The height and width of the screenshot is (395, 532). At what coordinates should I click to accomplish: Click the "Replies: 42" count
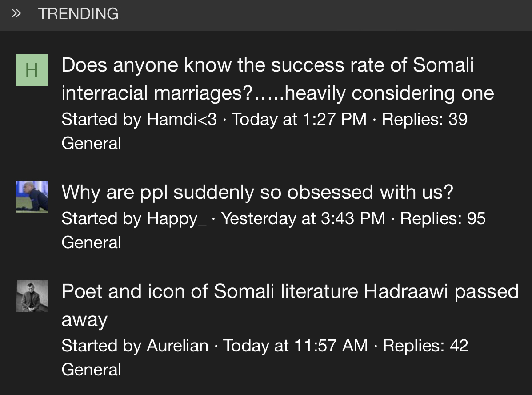pyautogui.click(x=425, y=346)
